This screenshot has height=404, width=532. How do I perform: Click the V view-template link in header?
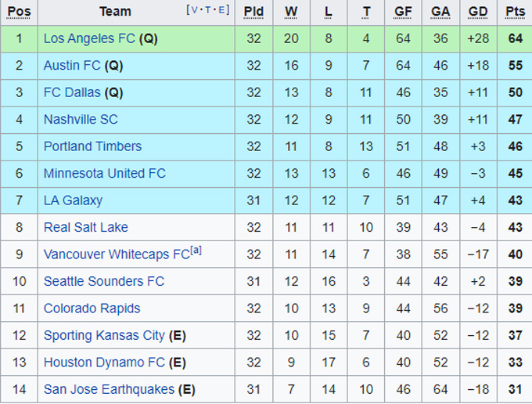tap(193, 10)
